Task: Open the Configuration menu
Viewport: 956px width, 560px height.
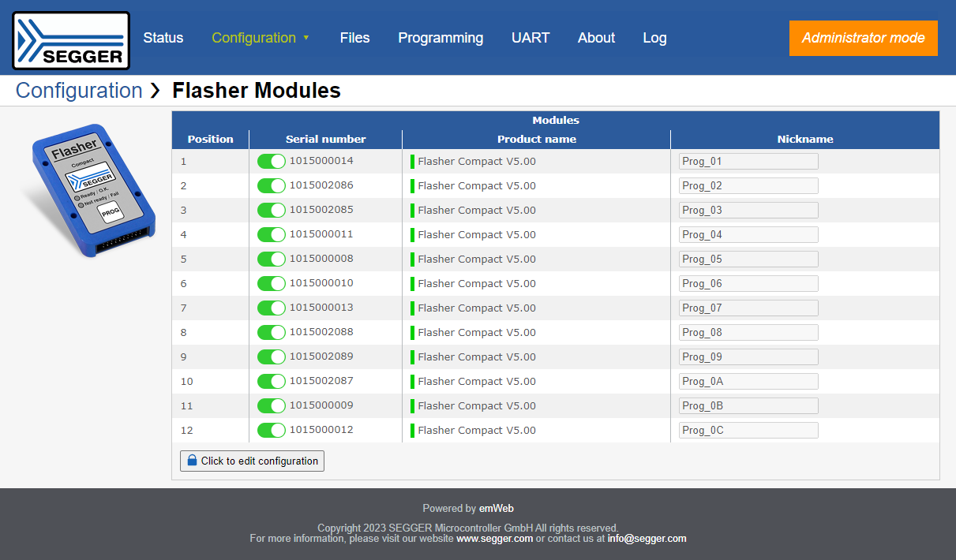Action: (253, 38)
